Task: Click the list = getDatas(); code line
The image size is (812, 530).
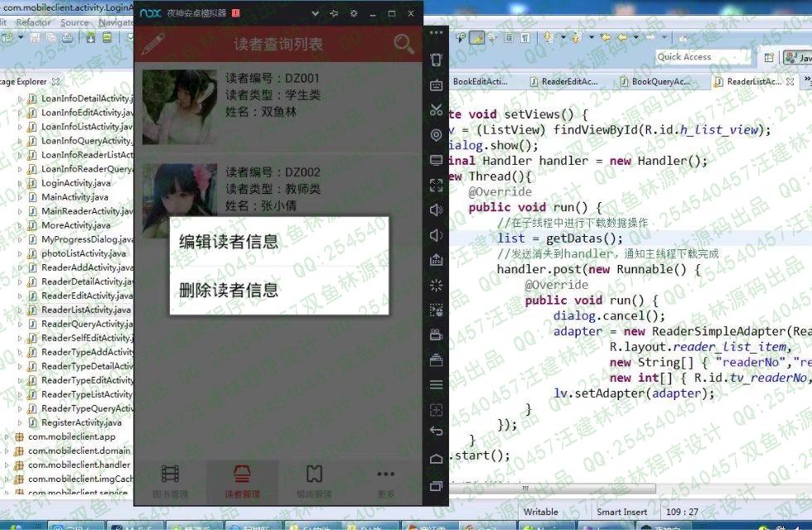Action: click(x=560, y=238)
